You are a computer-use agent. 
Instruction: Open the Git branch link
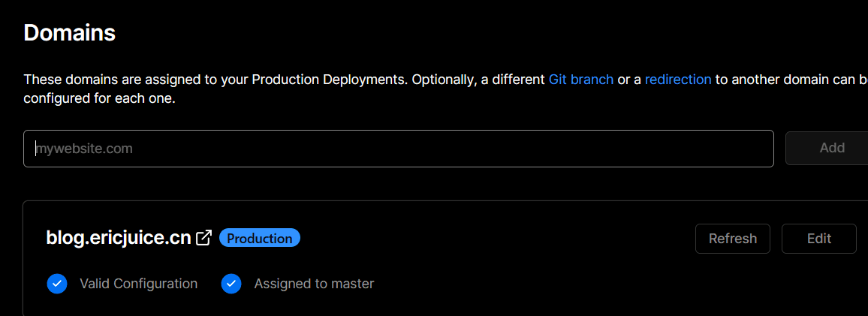(581, 79)
